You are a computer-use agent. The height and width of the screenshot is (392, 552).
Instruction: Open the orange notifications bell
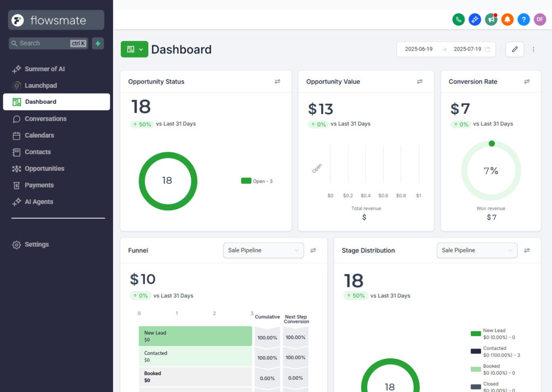507,19
